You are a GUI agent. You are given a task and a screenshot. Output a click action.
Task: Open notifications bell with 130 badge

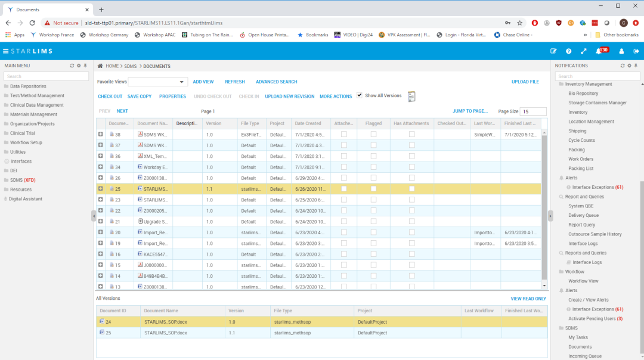[601, 51]
